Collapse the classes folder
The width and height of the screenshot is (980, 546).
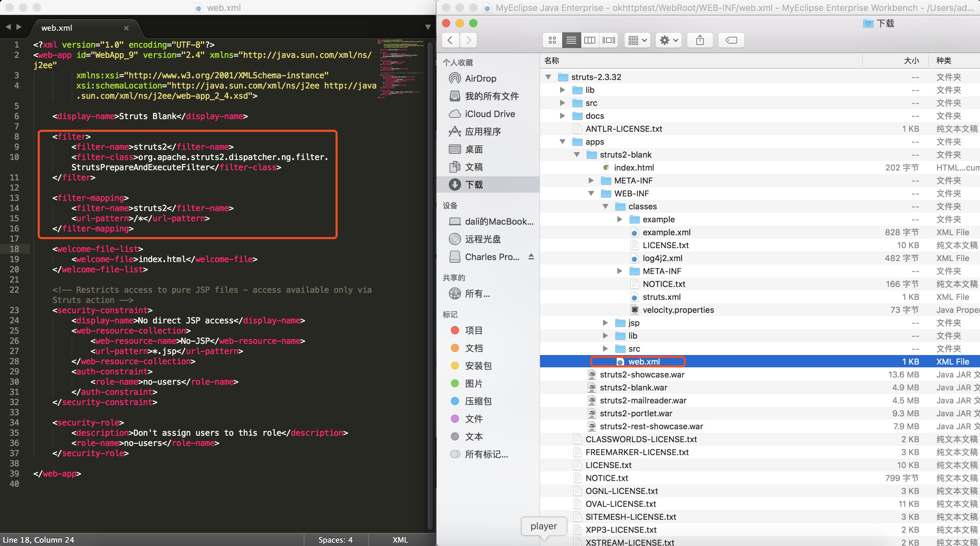605,206
